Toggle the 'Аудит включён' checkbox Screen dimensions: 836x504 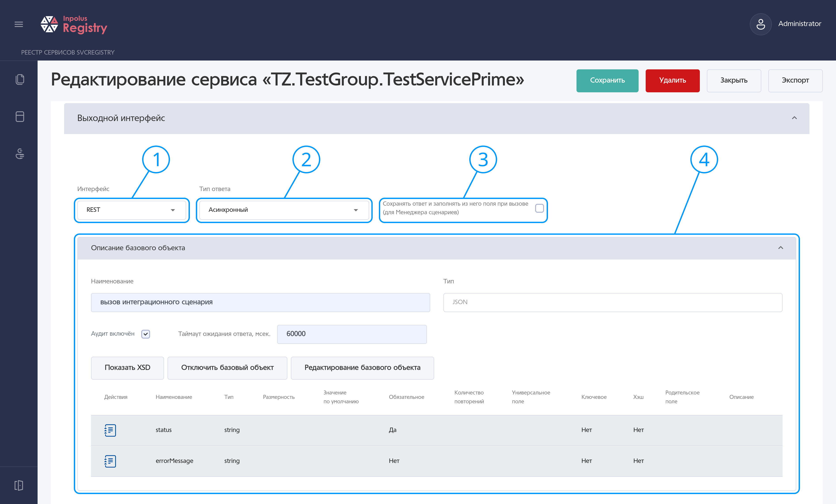pos(145,334)
